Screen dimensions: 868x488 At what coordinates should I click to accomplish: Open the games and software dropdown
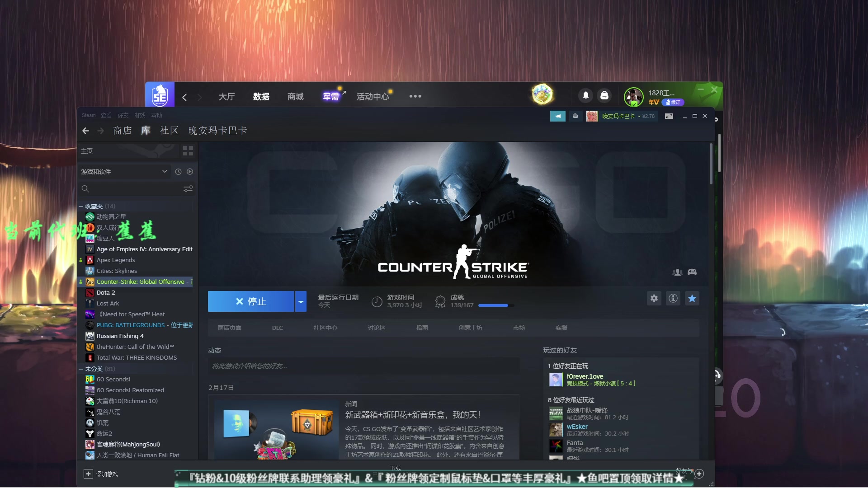(124, 172)
